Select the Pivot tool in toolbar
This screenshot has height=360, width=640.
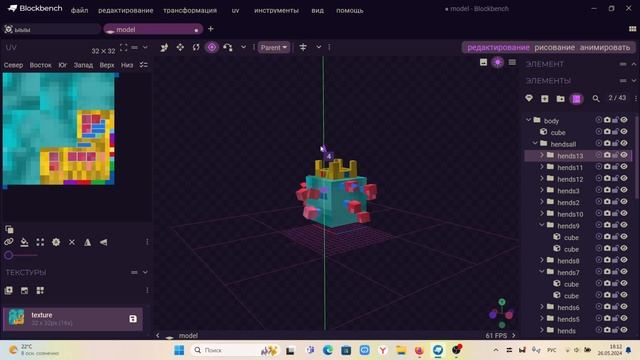(212, 47)
